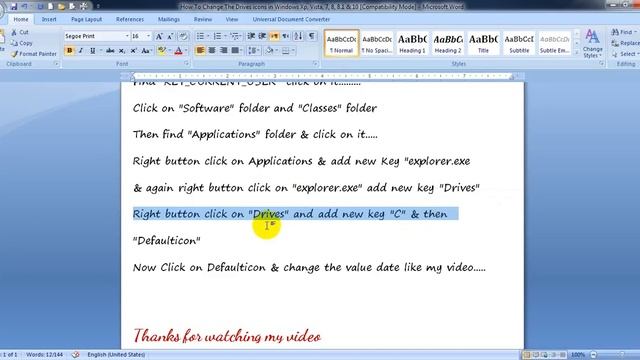Increase paragraph indent
Image resolution: width=640 pixels, height=360 pixels.
[262, 36]
